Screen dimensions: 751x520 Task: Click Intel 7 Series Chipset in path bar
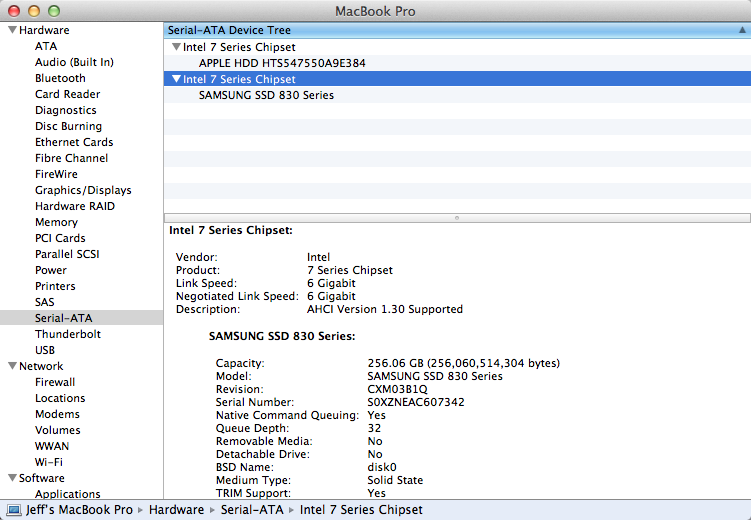click(361, 510)
